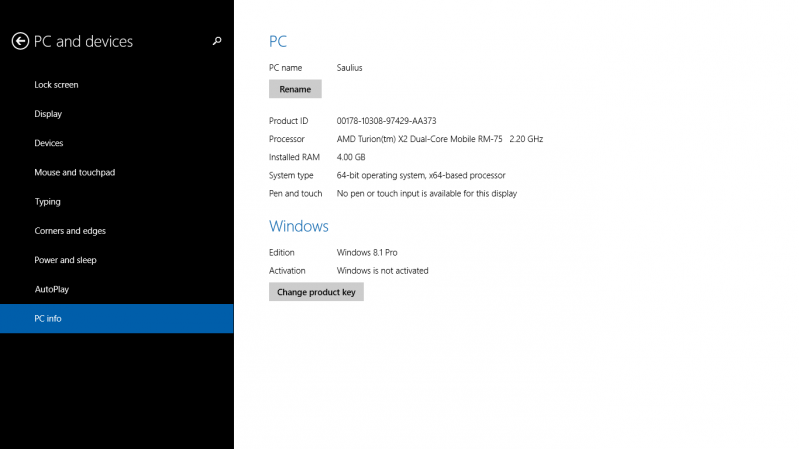
Task: Go to Devices settings
Action: click(x=49, y=143)
